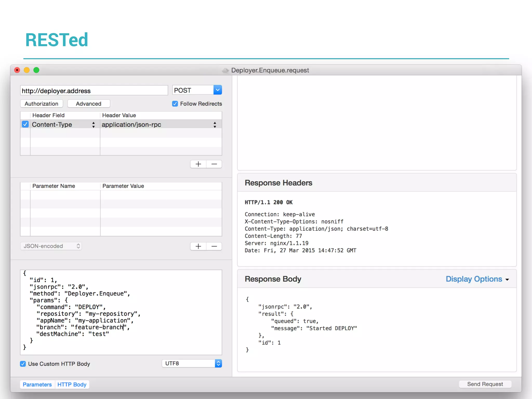The height and width of the screenshot is (399, 532).
Task: Toggle Use Custom HTTP Body checkbox
Action: (x=23, y=364)
